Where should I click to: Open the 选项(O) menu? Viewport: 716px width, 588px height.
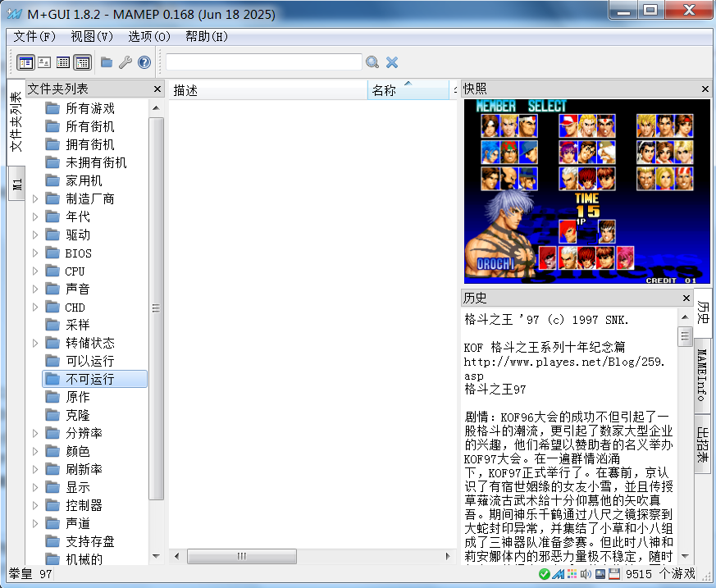tap(149, 37)
